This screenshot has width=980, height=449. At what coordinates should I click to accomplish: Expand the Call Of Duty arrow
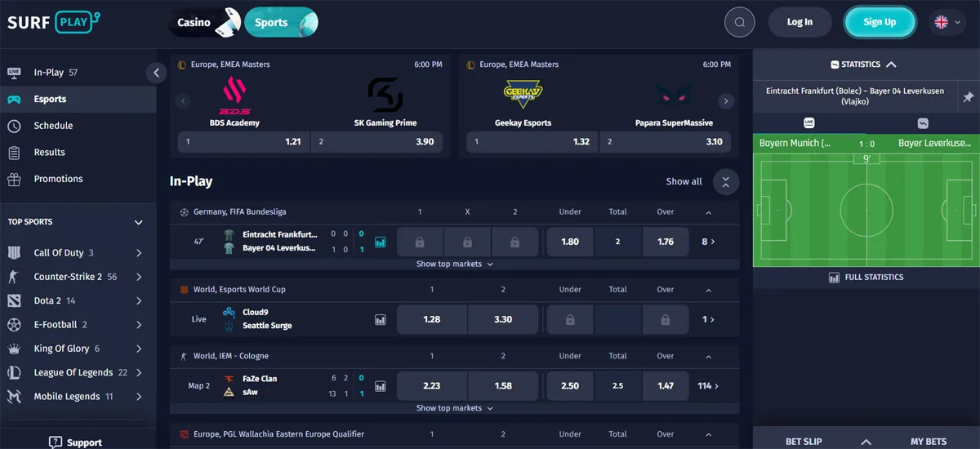(139, 253)
